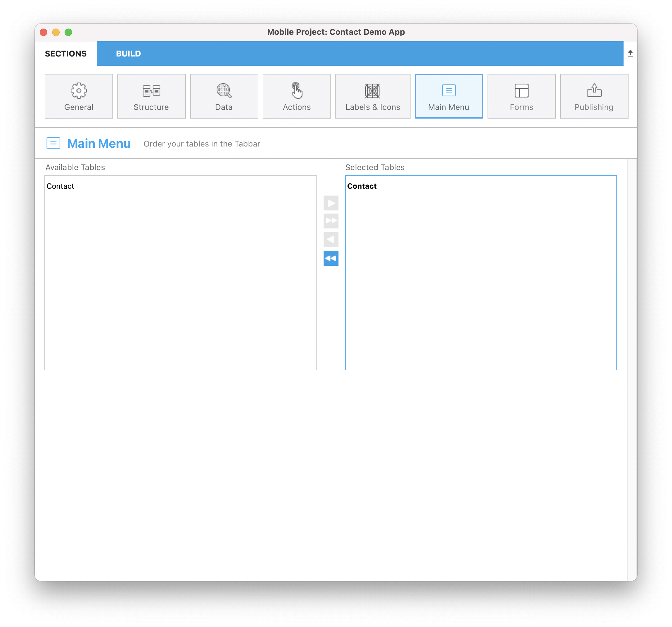Click move selected item left arrow

coord(331,239)
